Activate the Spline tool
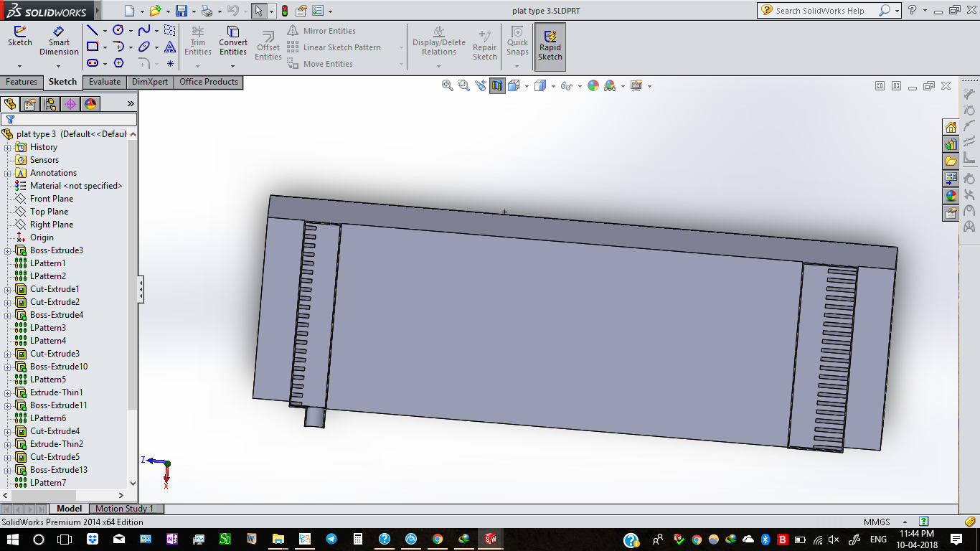Screen dimensions: 980x551 (144, 30)
